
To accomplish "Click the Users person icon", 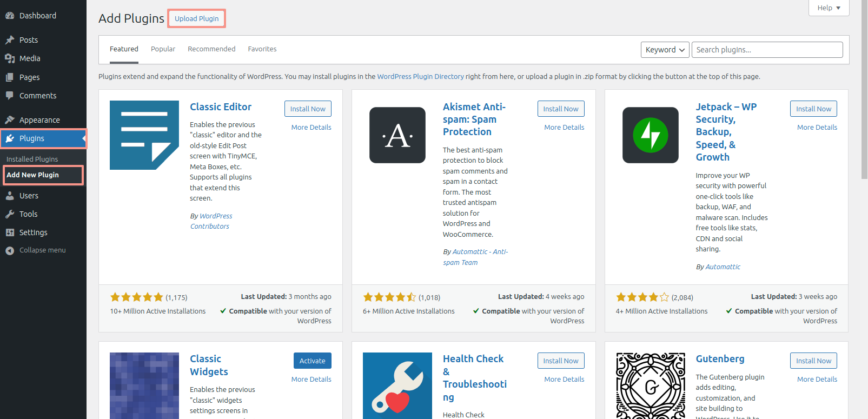I will coord(10,196).
